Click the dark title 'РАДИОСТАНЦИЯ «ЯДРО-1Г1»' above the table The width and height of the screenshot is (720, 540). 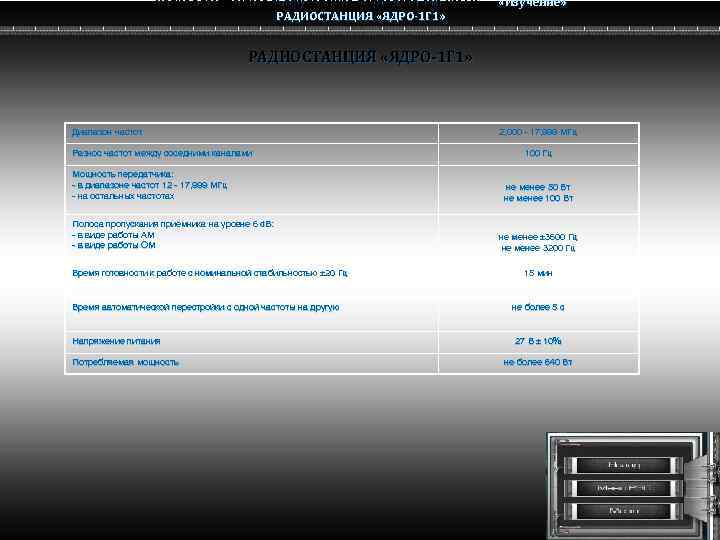360,57
